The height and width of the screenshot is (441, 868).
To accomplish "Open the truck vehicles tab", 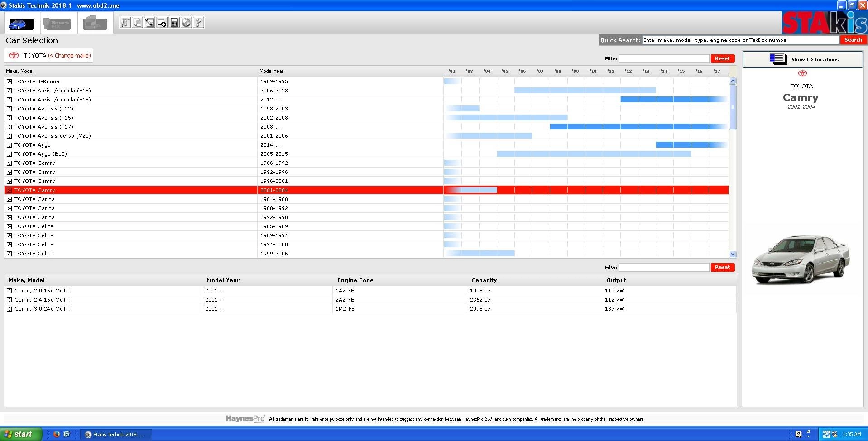I will tap(95, 23).
